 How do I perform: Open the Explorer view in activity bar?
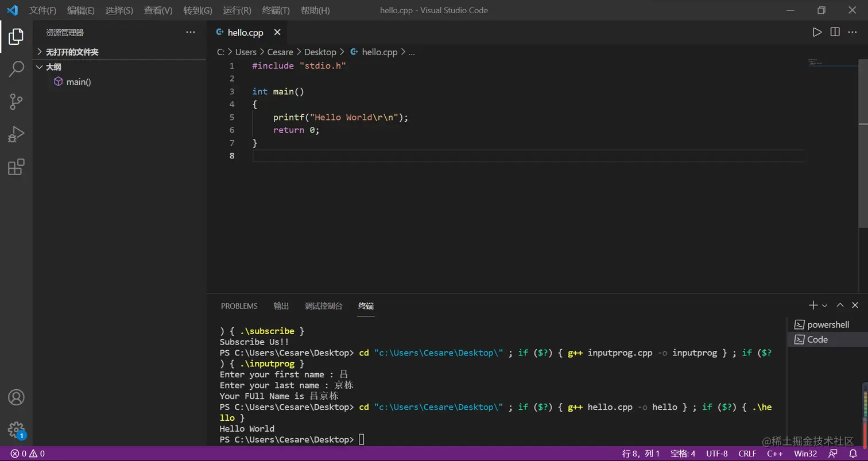coord(16,37)
